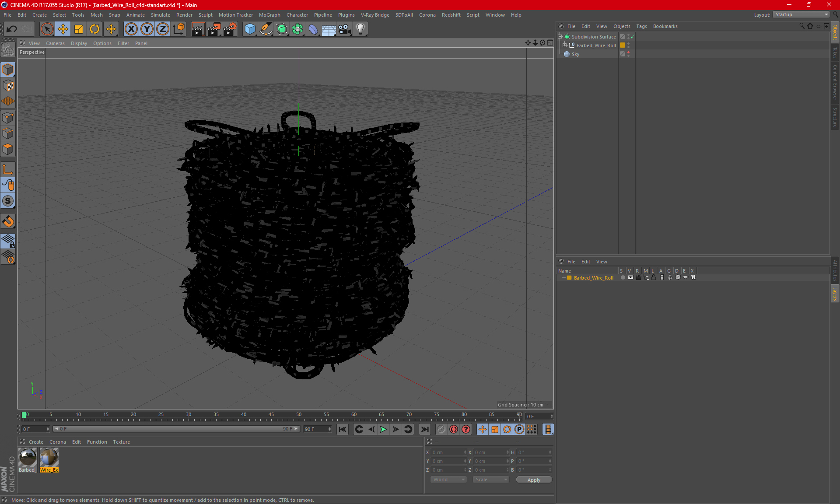Click the Apply button
This screenshot has width=840, height=504.
[534, 480]
